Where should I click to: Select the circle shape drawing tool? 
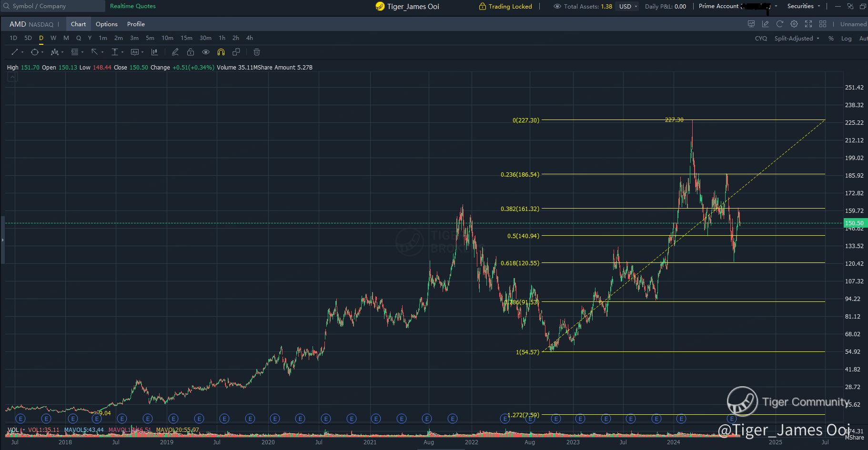click(x=35, y=52)
